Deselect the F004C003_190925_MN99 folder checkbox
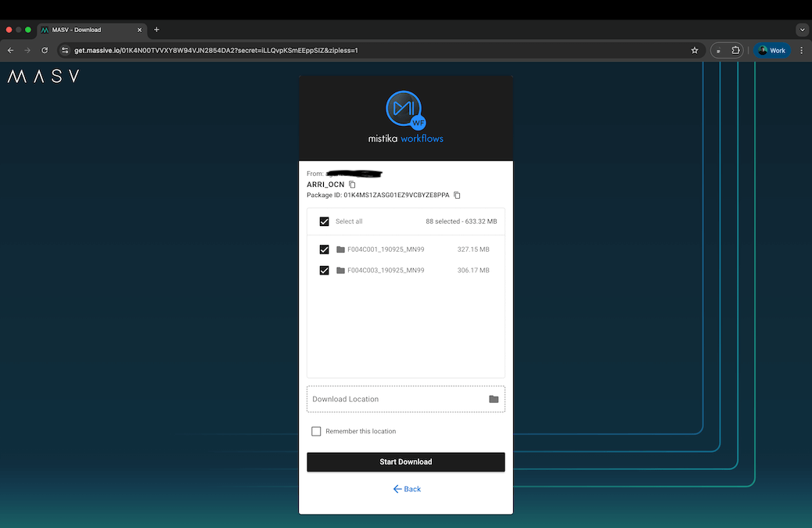The image size is (812, 528). 324,270
